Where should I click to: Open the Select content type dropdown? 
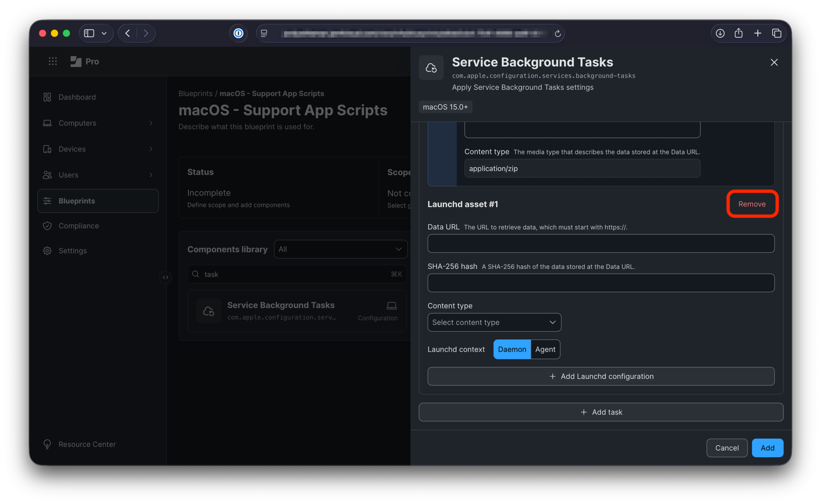(x=494, y=322)
